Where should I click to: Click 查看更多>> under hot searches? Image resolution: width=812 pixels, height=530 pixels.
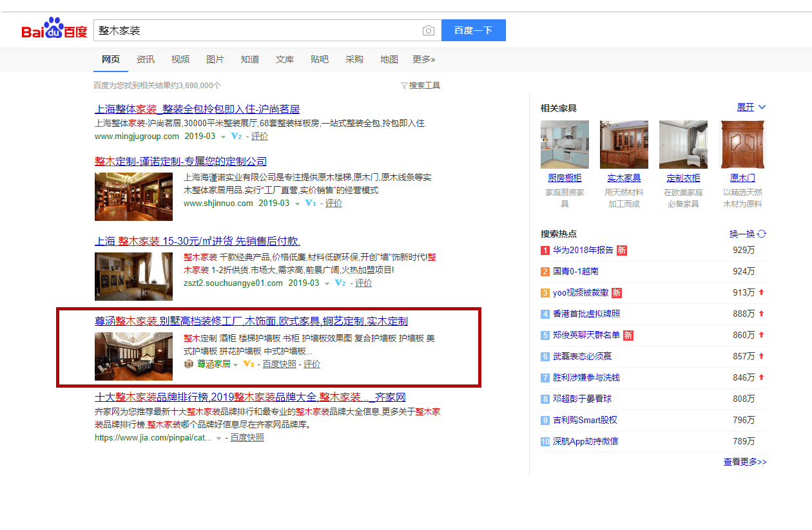[745, 462]
